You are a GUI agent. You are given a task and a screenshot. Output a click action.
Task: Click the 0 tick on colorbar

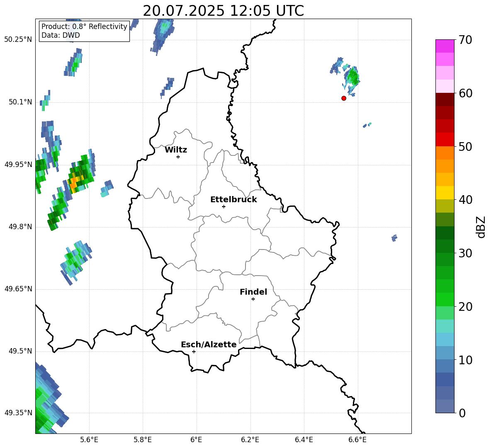pos(462,413)
